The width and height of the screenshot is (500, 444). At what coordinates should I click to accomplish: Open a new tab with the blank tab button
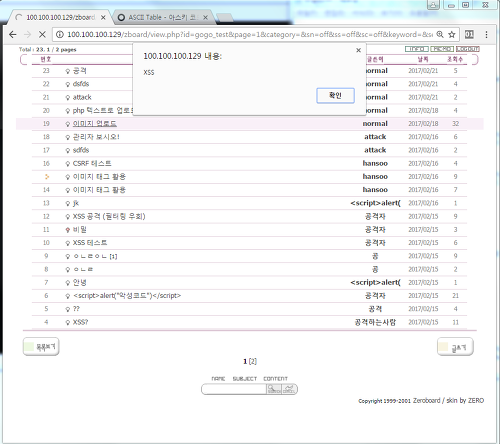224,18
